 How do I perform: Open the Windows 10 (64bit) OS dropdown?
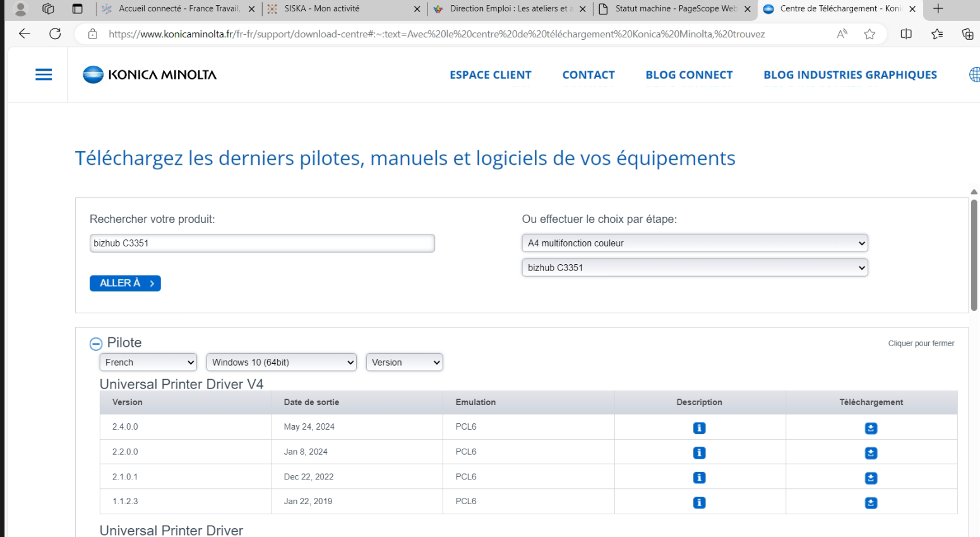(282, 362)
